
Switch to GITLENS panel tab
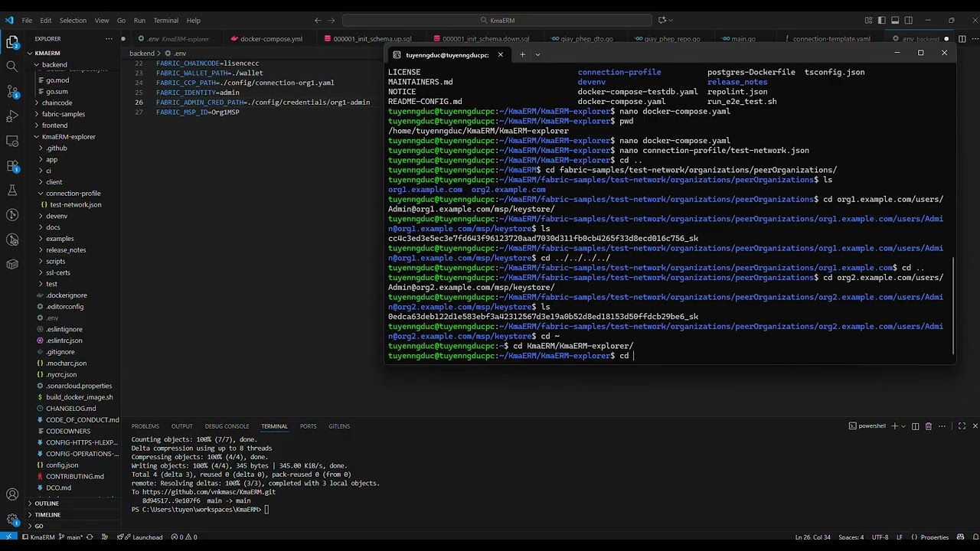[x=339, y=426]
